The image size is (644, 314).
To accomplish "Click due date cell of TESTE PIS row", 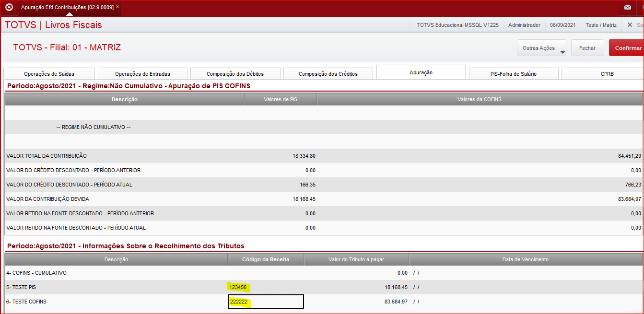I will click(x=526, y=287).
